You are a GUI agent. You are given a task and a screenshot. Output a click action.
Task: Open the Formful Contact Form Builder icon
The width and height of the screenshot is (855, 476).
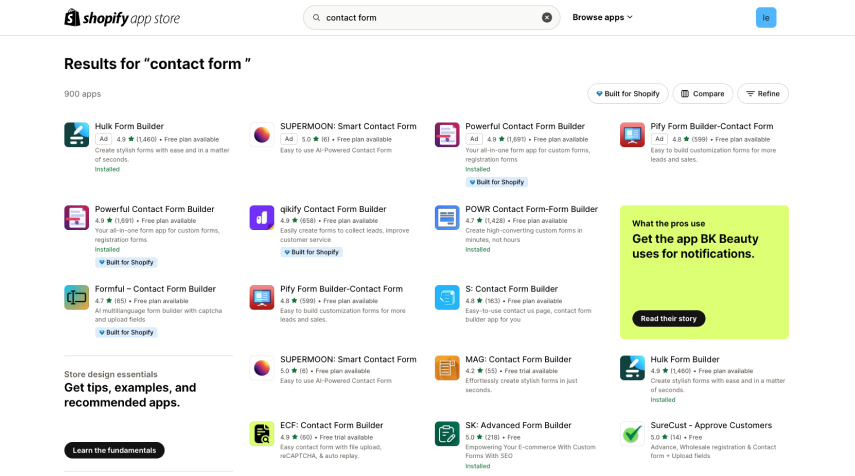76,297
